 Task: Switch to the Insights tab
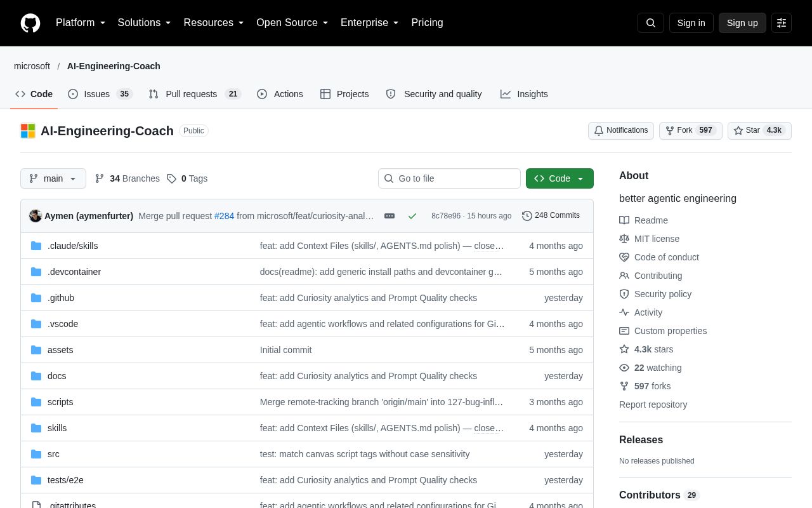[524, 94]
